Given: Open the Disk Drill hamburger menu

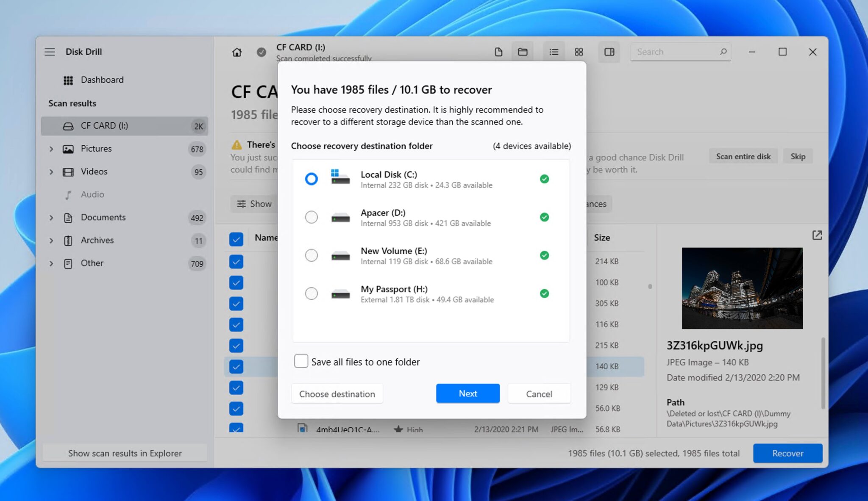Looking at the screenshot, I should click(50, 52).
